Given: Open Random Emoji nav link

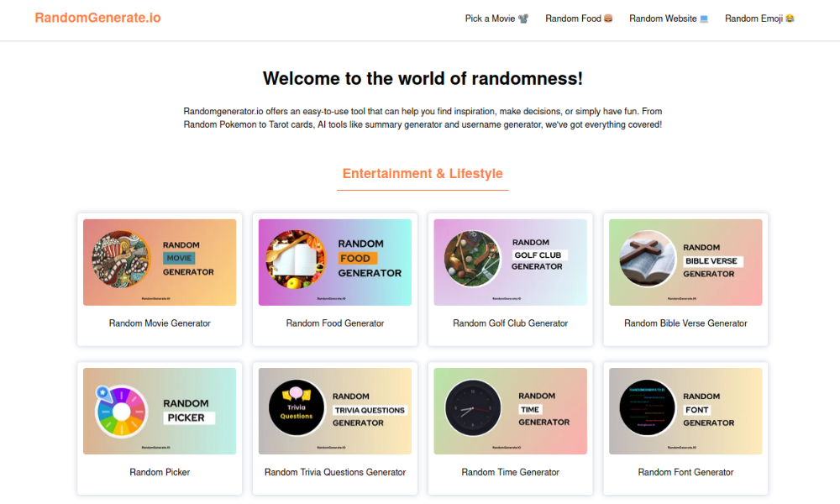Looking at the screenshot, I should (x=759, y=18).
